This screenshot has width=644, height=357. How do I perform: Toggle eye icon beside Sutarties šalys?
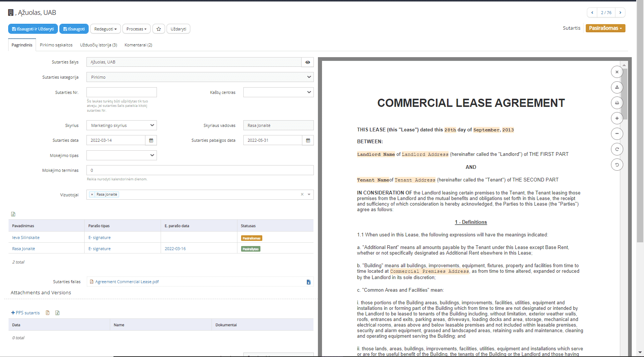click(x=308, y=62)
